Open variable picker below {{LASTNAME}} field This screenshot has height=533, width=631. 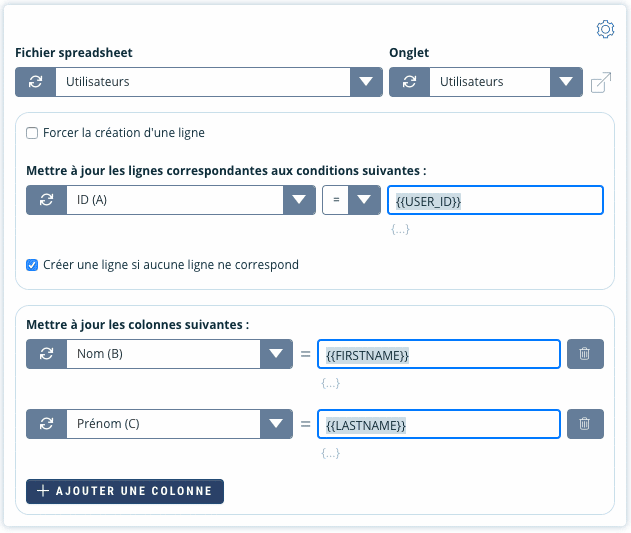point(330,453)
